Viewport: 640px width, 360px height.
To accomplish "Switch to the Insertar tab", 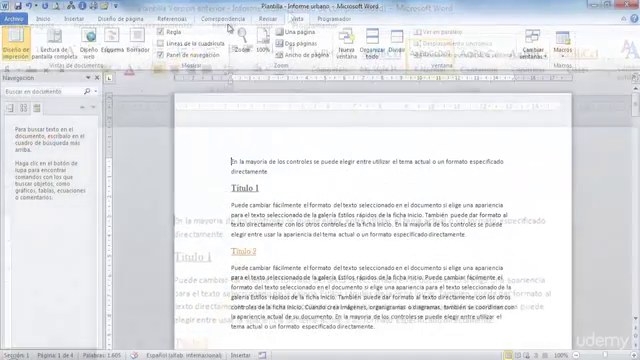I will (74, 19).
